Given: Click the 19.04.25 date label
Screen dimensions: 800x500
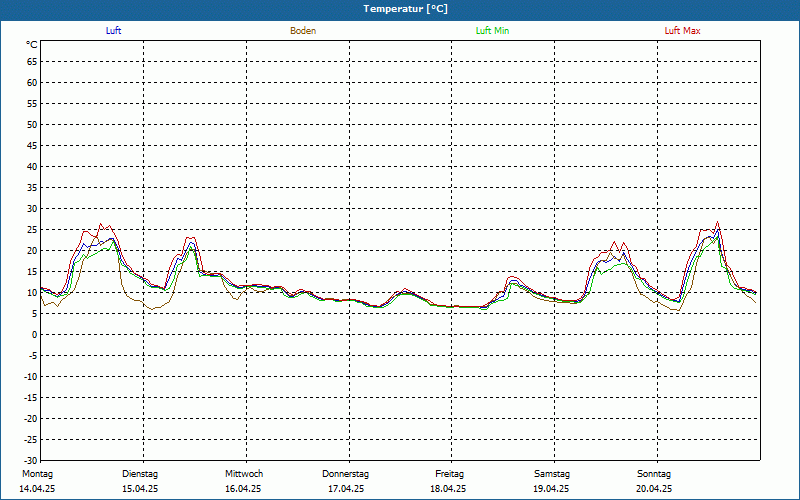Looking at the screenshot, I should [x=551, y=489].
